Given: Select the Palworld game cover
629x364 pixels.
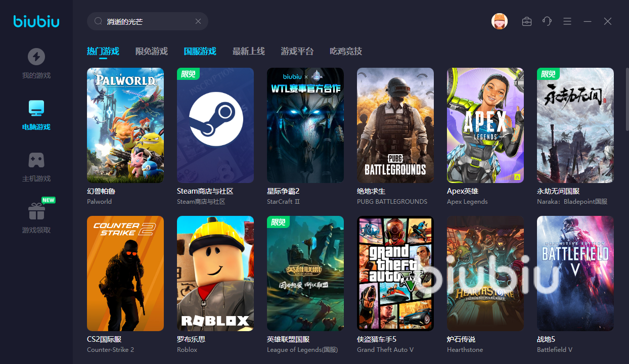Looking at the screenshot, I should (125, 125).
